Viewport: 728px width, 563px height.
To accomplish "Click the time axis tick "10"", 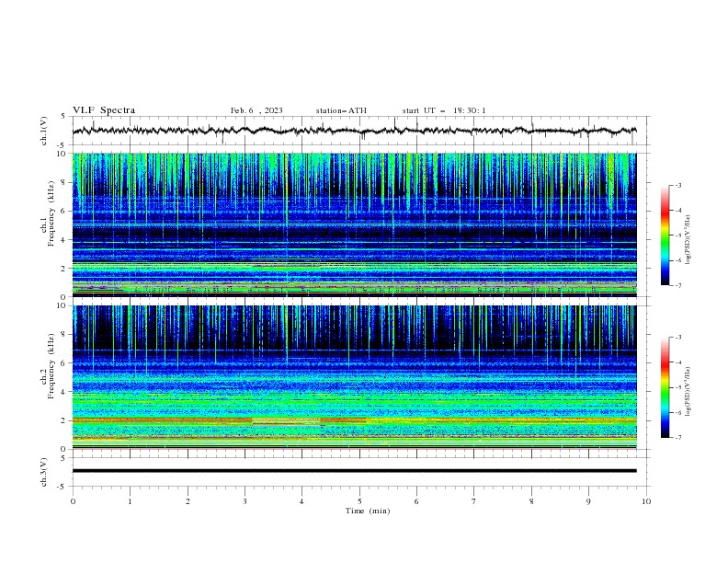I will click(x=646, y=501).
